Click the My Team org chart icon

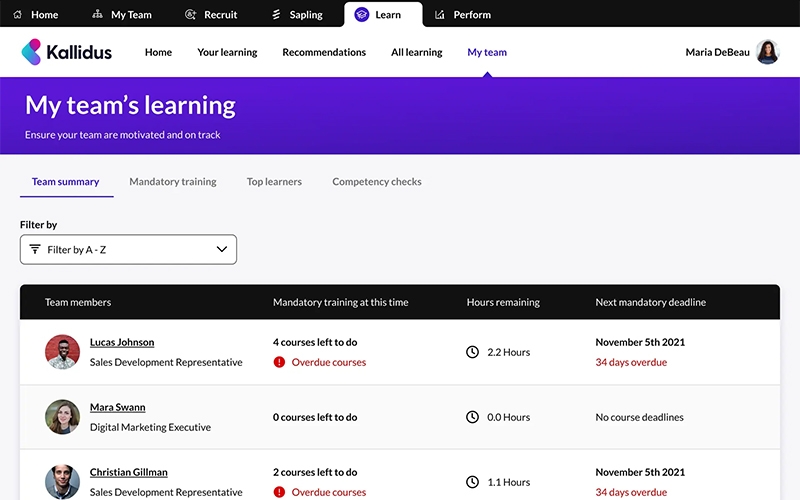pos(97,15)
